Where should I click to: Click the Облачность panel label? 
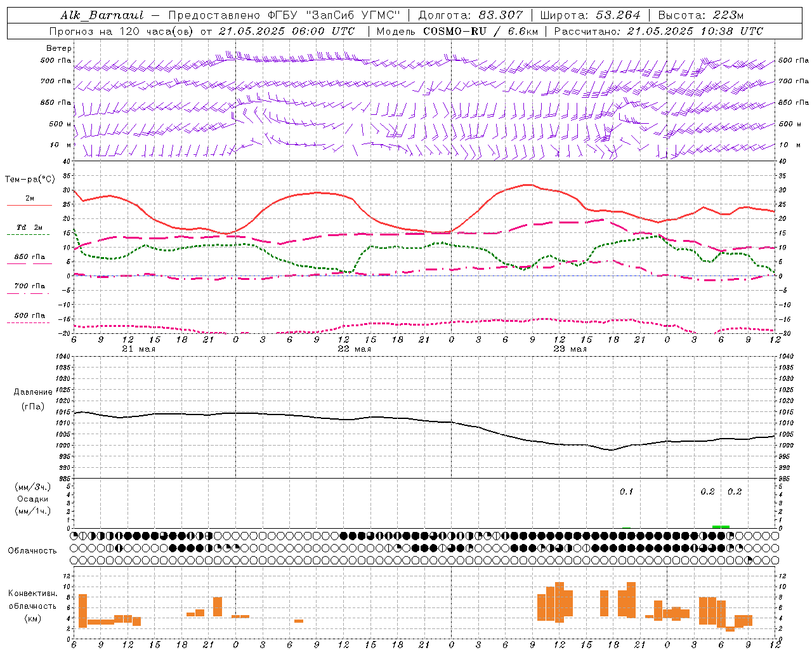click(32, 551)
